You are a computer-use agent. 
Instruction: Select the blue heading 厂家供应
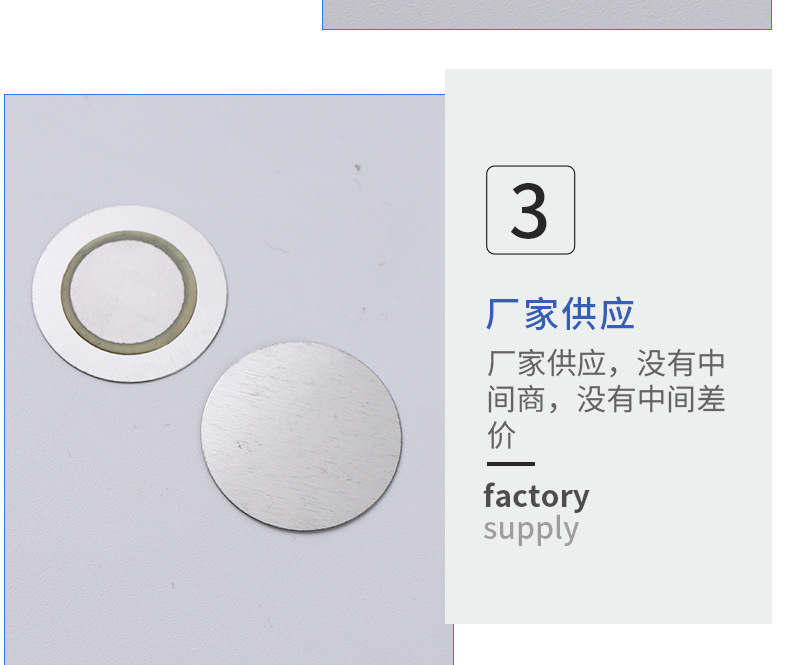tap(560, 314)
